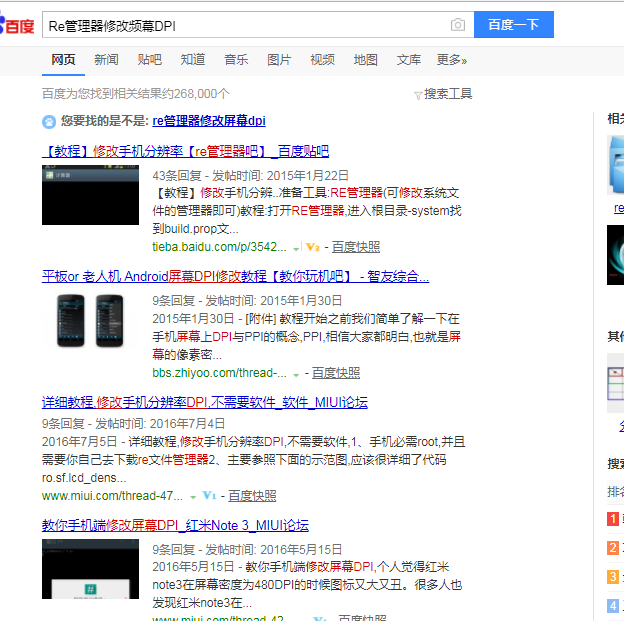Open thumbnail of 红米Note 3 result
Screen dimensions: 624x621
click(x=90, y=569)
